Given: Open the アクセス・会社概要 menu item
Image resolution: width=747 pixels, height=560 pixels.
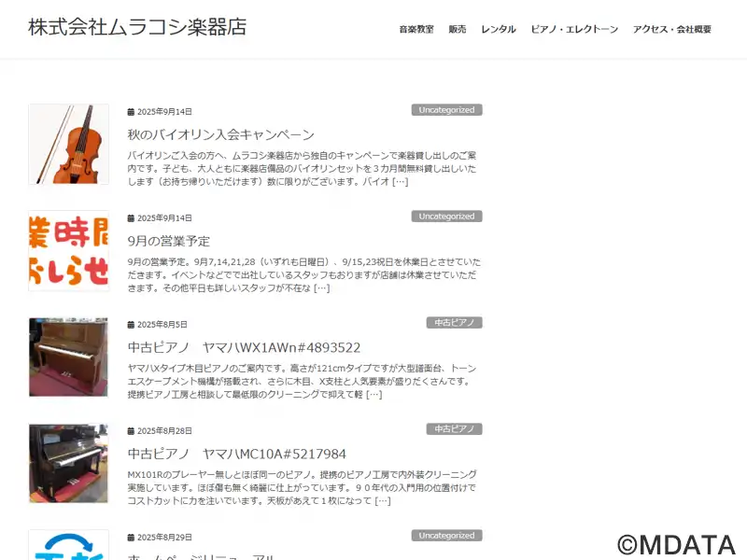Looking at the screenshot, I should pyautogui.click(x=671, y=29).
